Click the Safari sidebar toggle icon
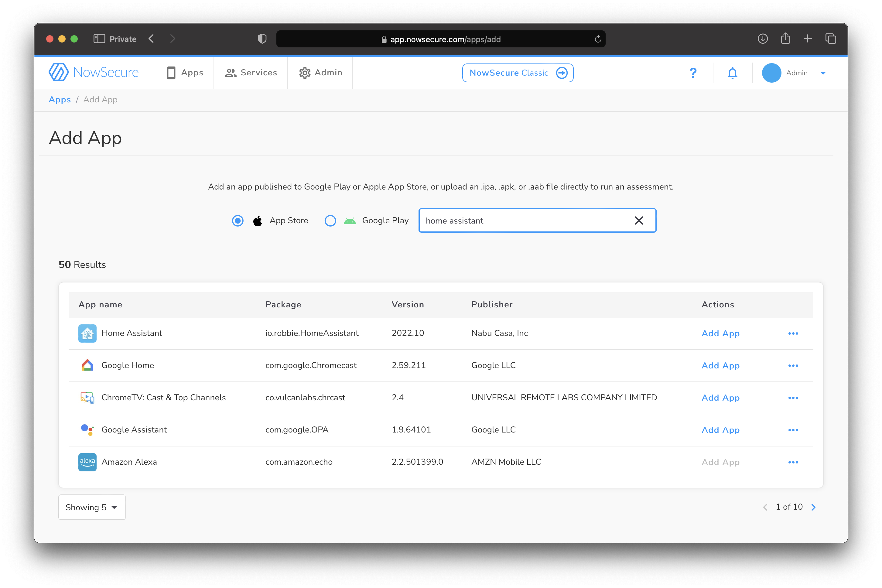 click(99, 39)
